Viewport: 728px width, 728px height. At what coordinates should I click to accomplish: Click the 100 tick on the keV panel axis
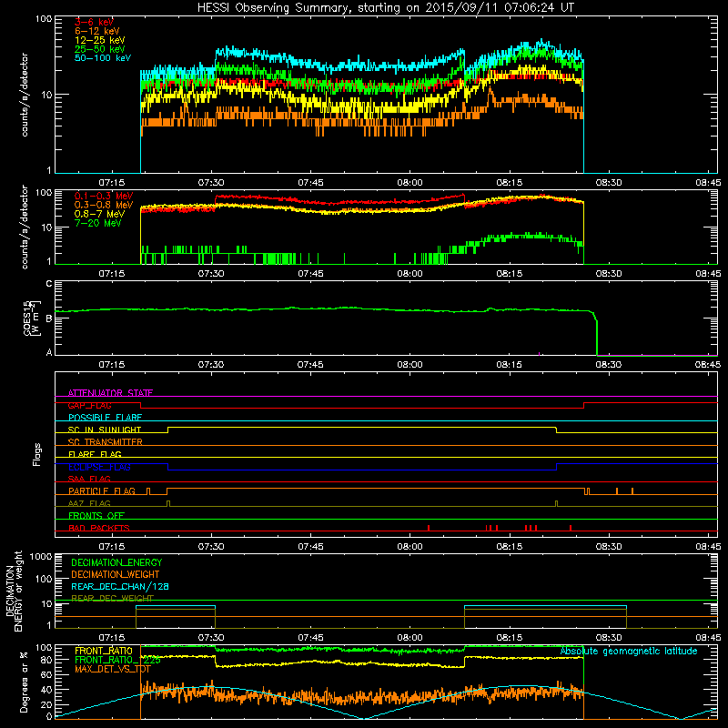[44, 19]
